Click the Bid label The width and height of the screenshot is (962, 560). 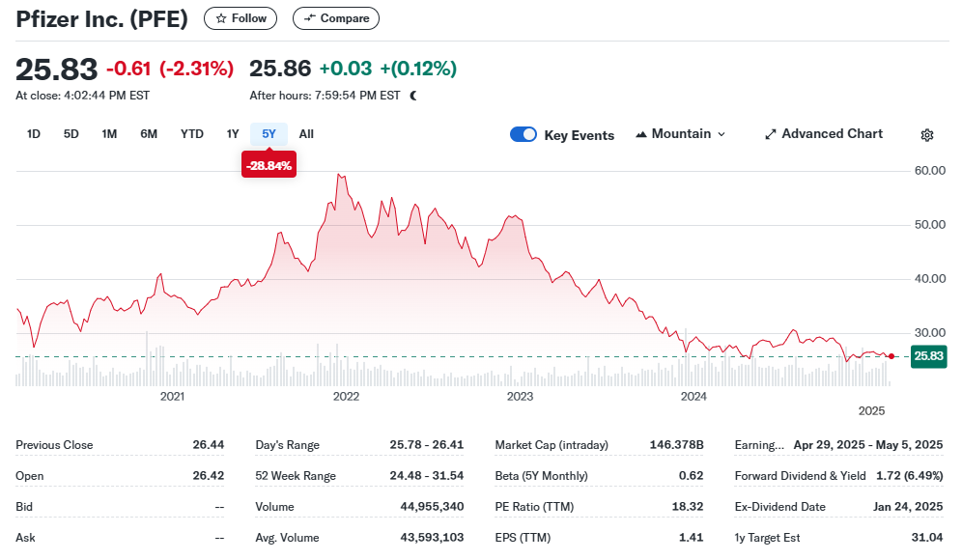click(24, 507)
